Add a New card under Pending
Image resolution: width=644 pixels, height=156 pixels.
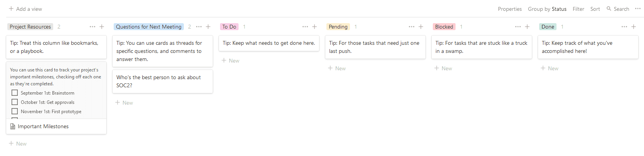coord(337,68)
